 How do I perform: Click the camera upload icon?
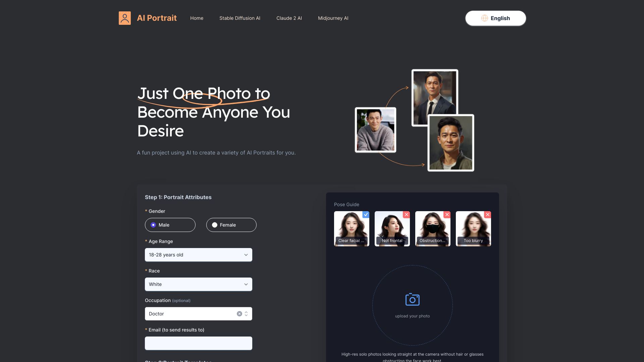[x=412, y=299]
